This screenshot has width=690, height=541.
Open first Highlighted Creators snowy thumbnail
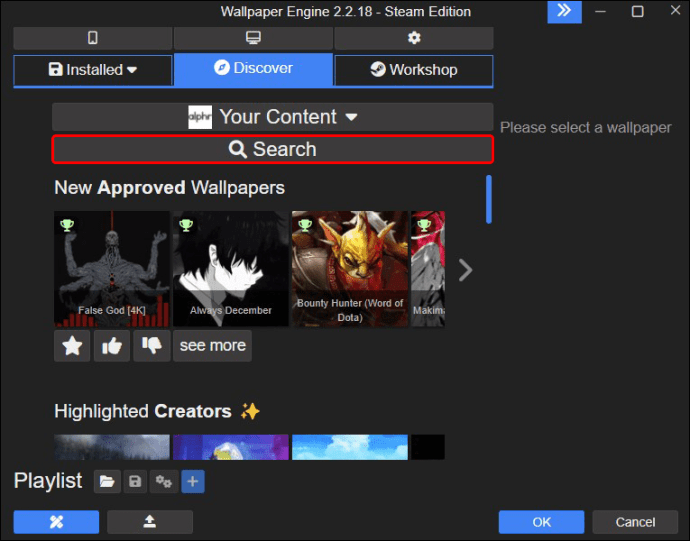click(112, 447)
